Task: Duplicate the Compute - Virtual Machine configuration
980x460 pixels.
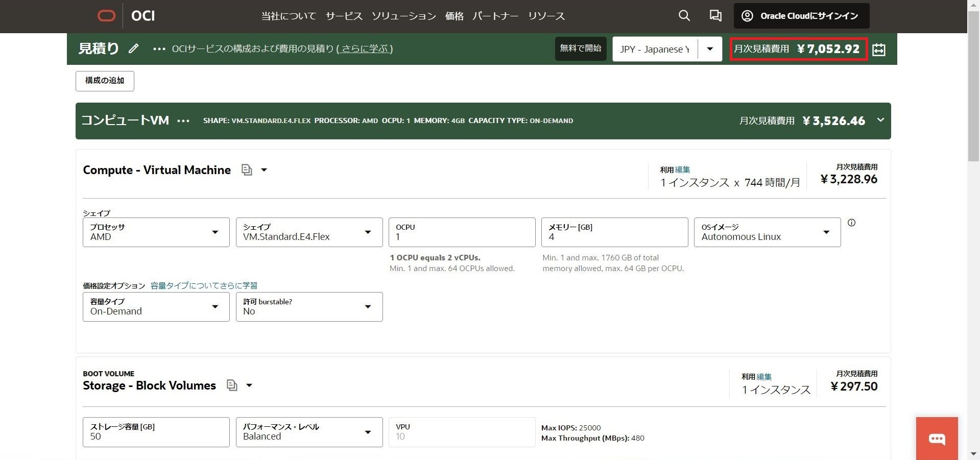Action: [x=247, y=170]
